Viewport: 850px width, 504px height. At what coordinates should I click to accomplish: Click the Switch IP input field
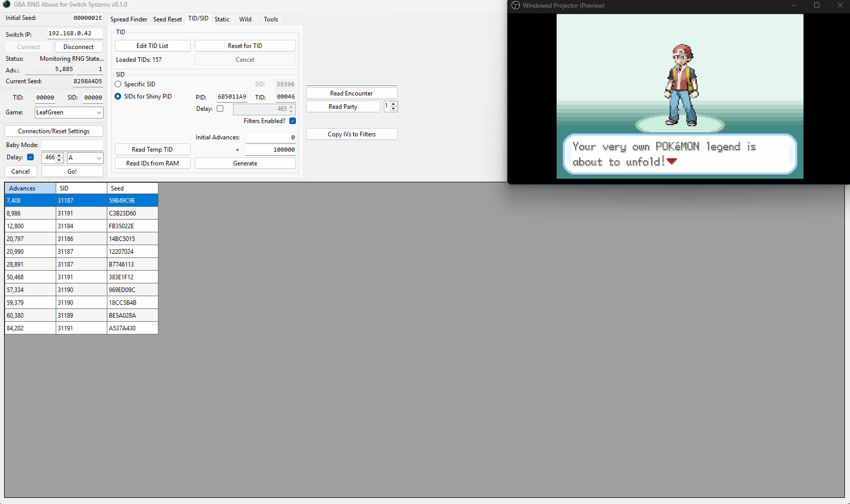75,34
